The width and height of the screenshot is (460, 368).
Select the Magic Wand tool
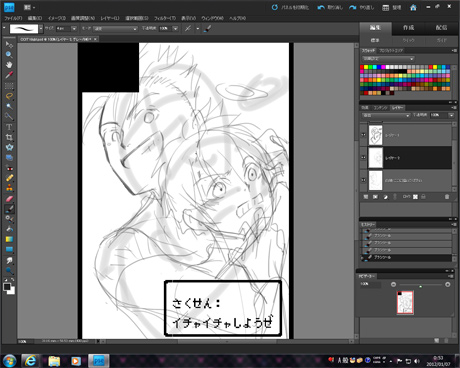(9, 106)
